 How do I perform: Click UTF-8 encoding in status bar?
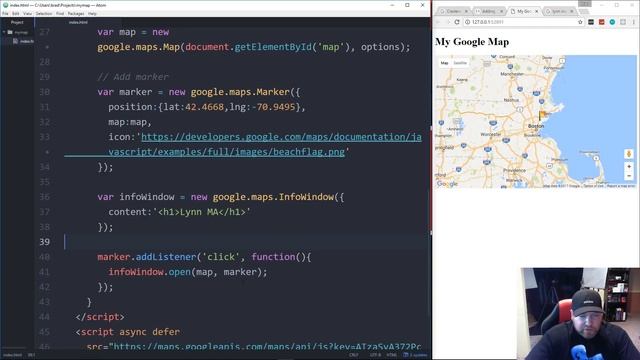pyautogui.click(x=375, y=355)
